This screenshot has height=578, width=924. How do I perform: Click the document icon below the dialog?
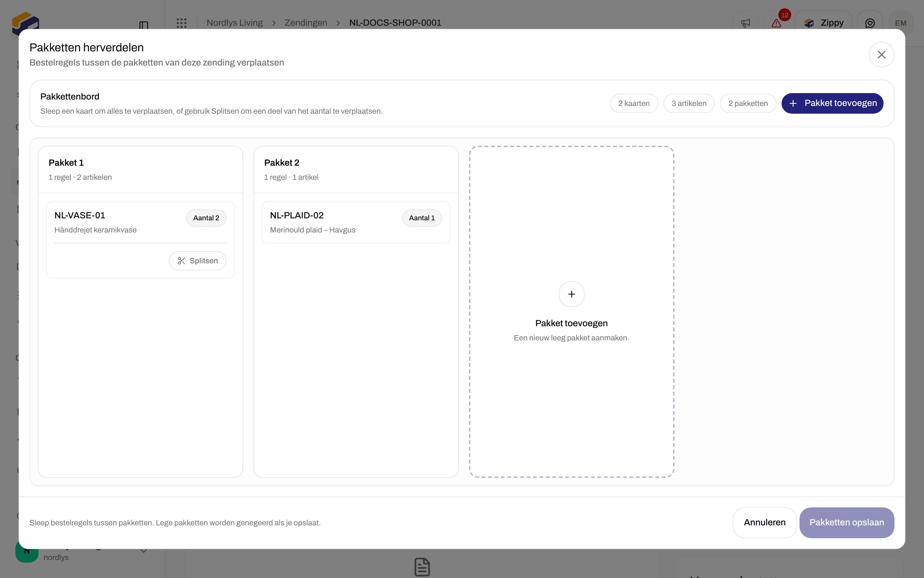click(x=422, y=567)
